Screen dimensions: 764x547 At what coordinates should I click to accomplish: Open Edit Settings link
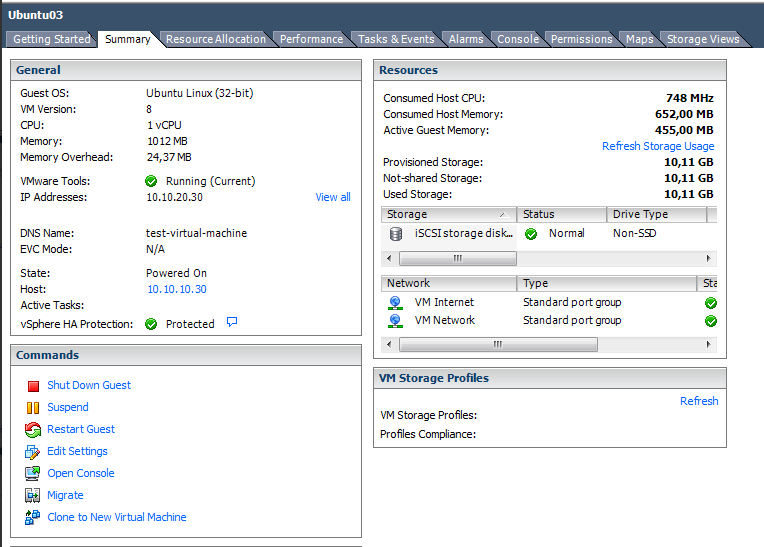pyautogui.click(x=77, y=451)
